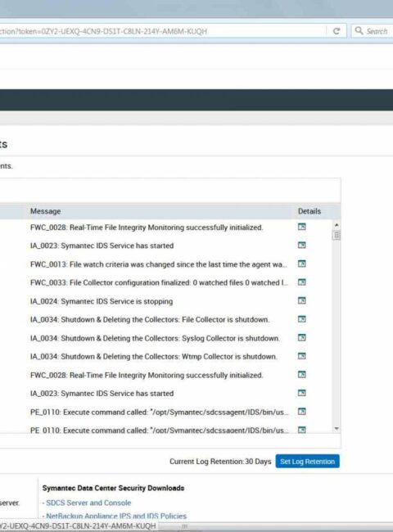Open details icon for second FWC_0028 Real-Time File Integrity row
Image resolution: width=393 pixels, height=532 pixels.
(x=301, y=375)
